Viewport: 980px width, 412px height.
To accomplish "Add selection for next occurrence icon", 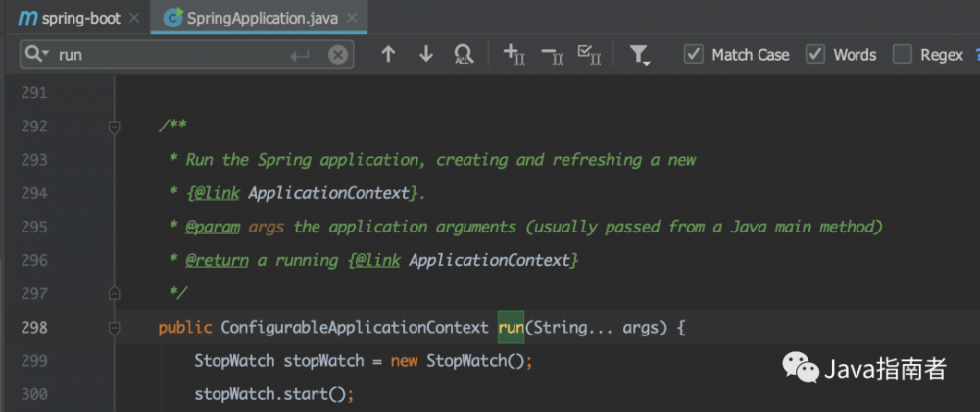I will point(514,54).
